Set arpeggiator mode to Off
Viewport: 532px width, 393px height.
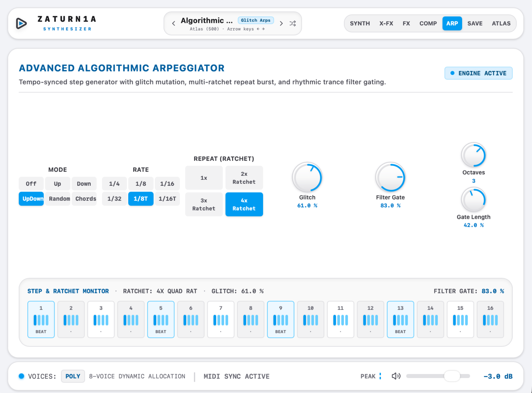tap(31, 184)
